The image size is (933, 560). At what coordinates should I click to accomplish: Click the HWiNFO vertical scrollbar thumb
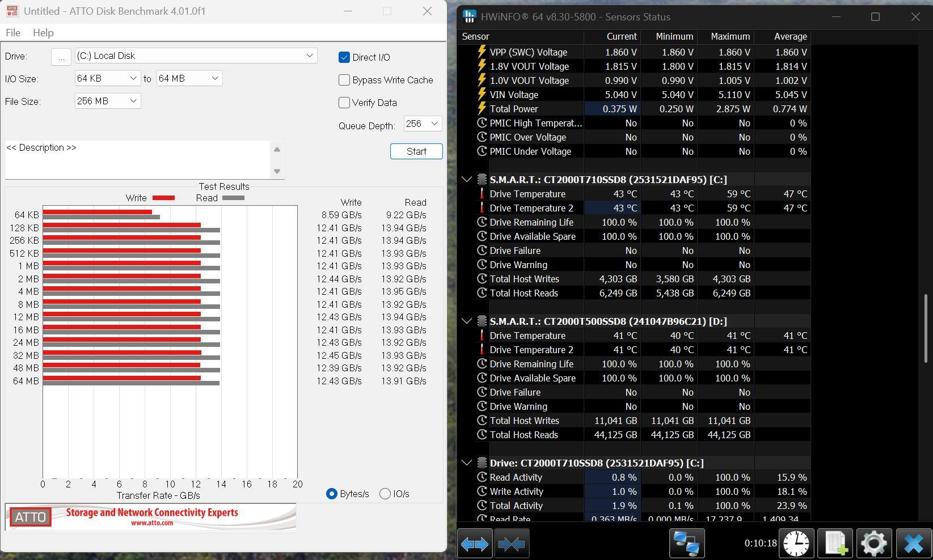coord(926,329)
